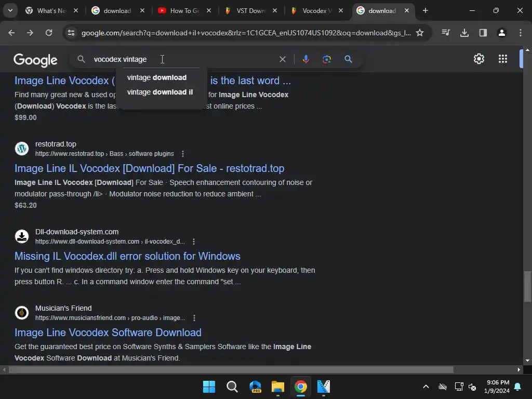The height and width of the screenshot is (399, 532).
Task: Open Missing IL Vocodex.dll error solution link
Action: pos(127,256)
